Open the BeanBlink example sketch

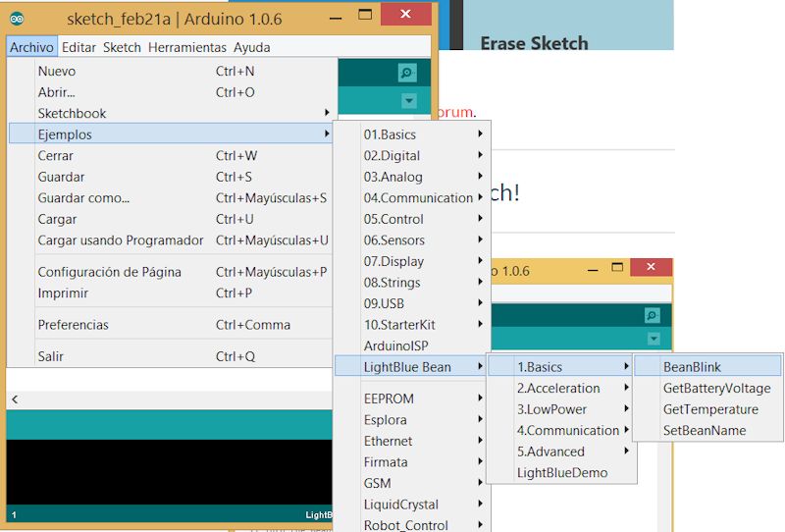(707, 367)
